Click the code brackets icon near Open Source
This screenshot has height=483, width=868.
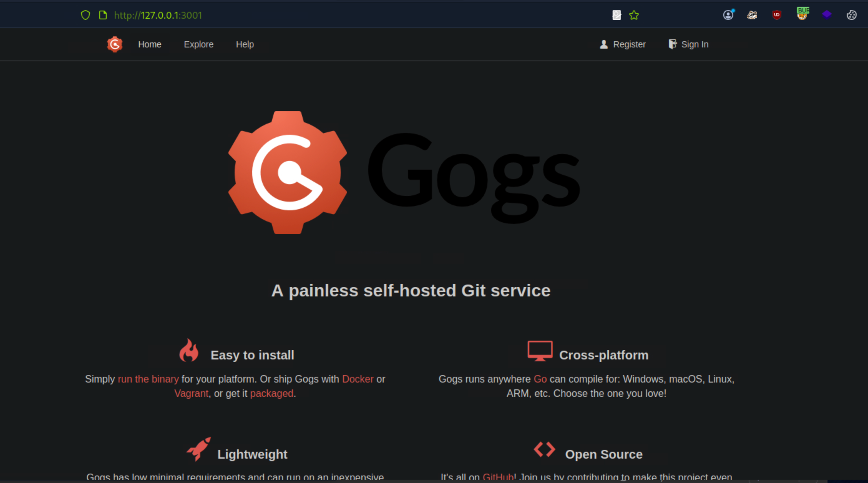[x=544, y=449]
